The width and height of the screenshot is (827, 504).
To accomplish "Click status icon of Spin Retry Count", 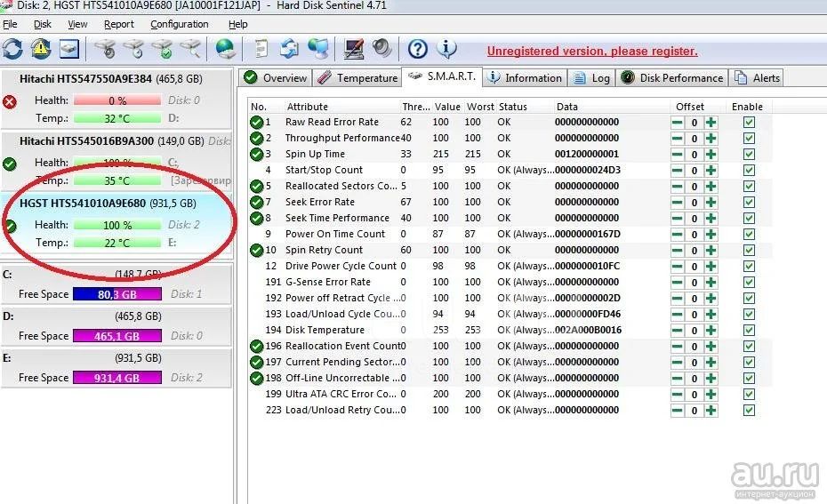I will coord(256,251).
